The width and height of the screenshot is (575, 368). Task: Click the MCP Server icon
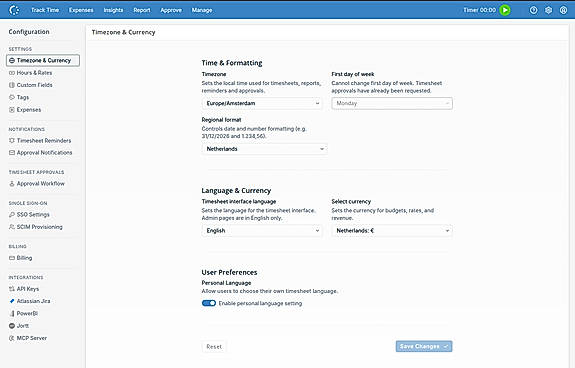(12, 338)
